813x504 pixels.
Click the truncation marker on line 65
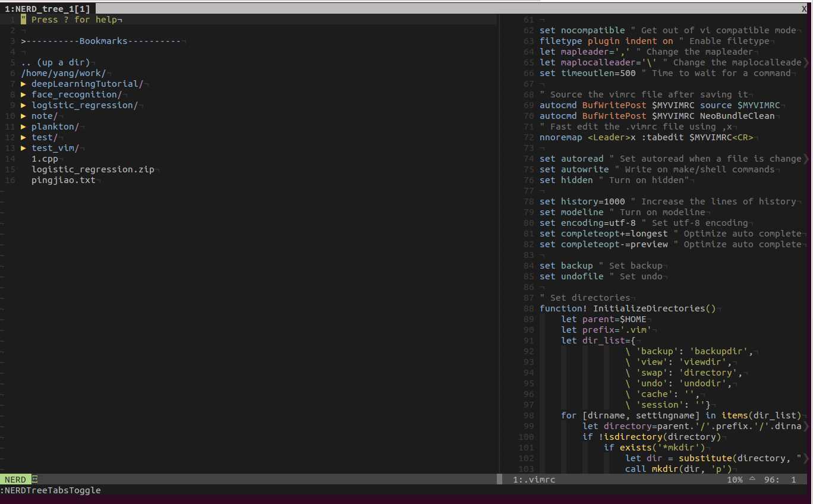coord(805,62)
